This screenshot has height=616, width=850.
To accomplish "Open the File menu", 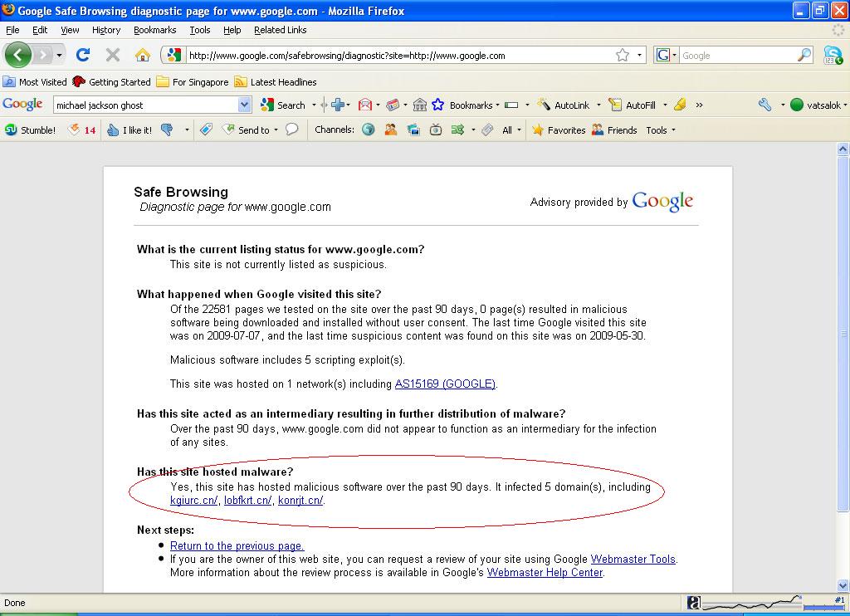I will tap(12, 30).
